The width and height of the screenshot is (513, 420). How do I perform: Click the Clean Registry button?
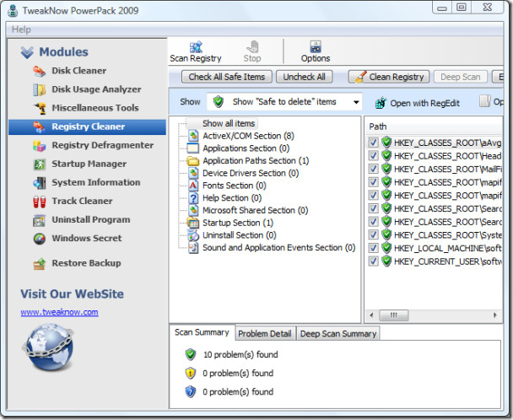pyautogui.click(x=389, y=77)
